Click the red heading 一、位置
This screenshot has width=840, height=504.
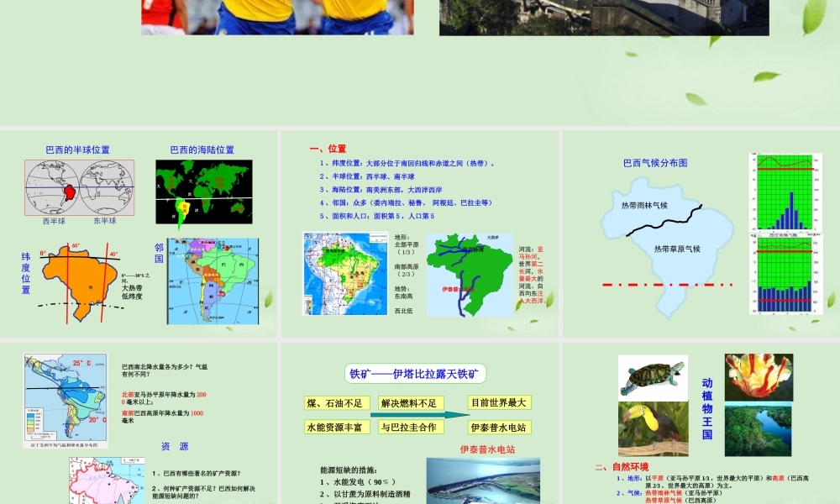click(328, 149)
